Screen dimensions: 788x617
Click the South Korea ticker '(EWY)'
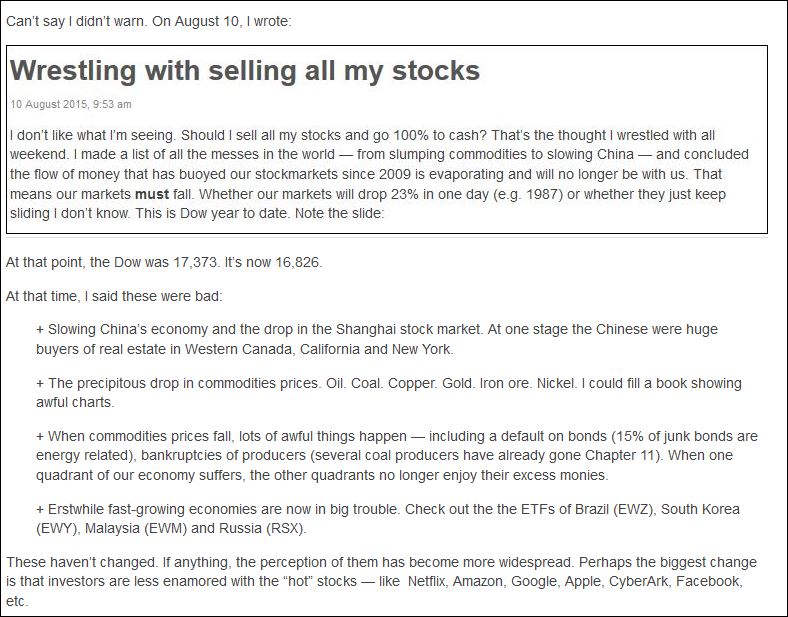click(x=57, y=529)
